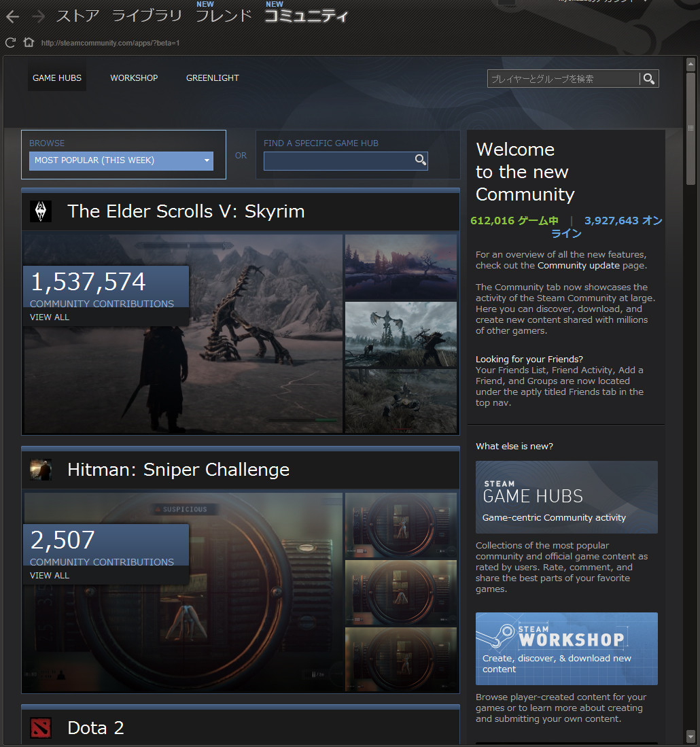Screen dimensions: 700x747
Task: Open the Dota 2 hub title
Action: click(x=96, y=728)
